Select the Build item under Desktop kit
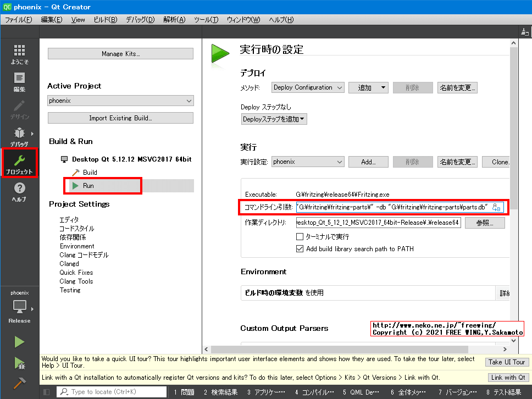532x399 pixels. [x=90, y=173]
